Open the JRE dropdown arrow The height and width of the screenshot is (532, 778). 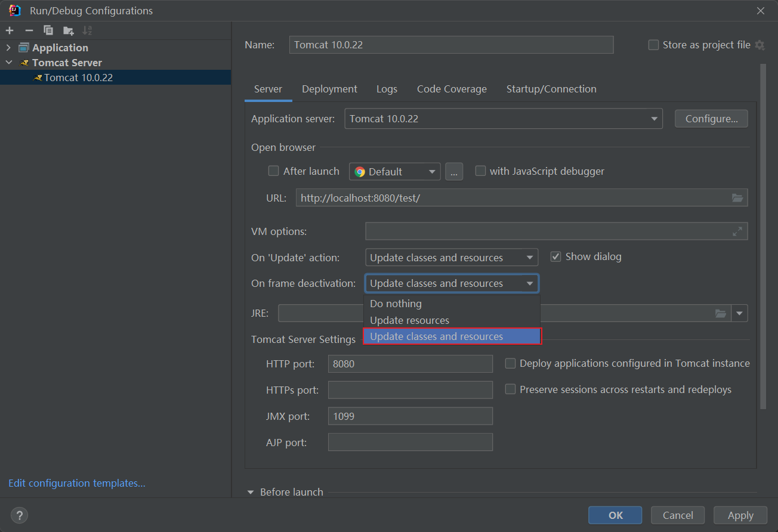coord(740,313)
